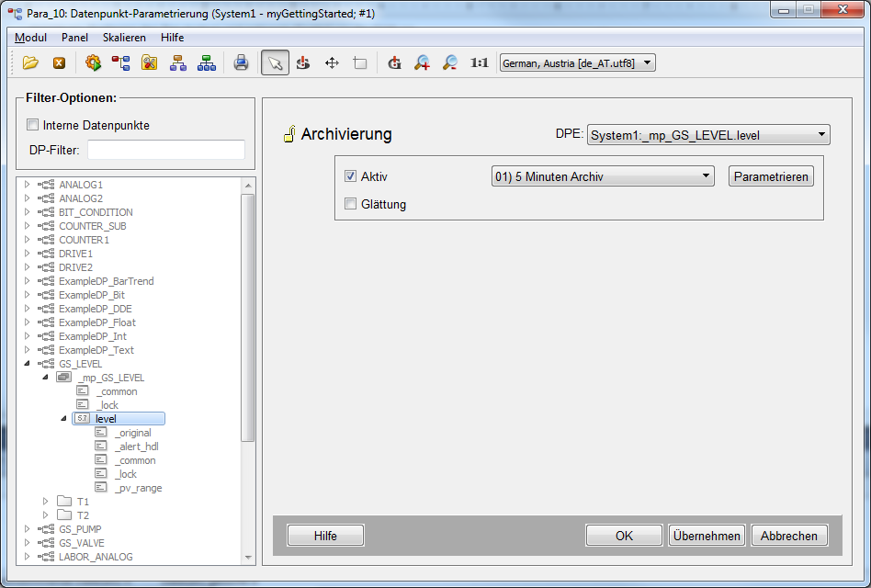Collapse the _mp_GS_LEVEL tree node

click(x=46, y=377)
